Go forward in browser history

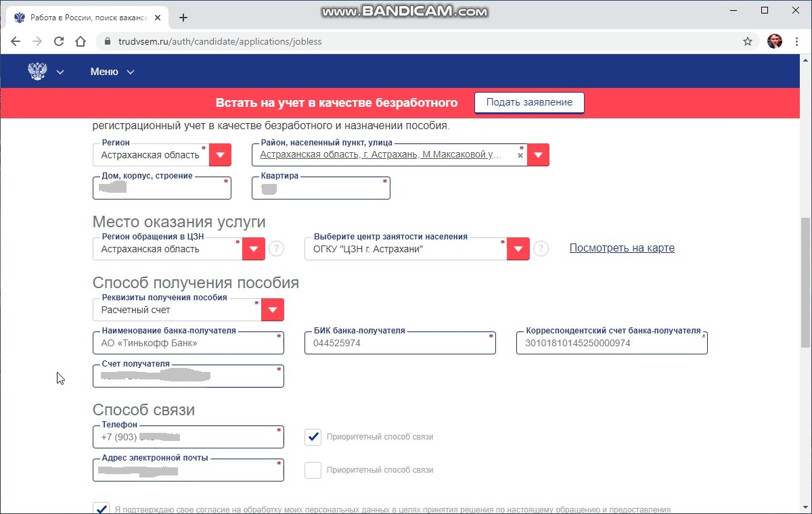[x=37, y=41]
